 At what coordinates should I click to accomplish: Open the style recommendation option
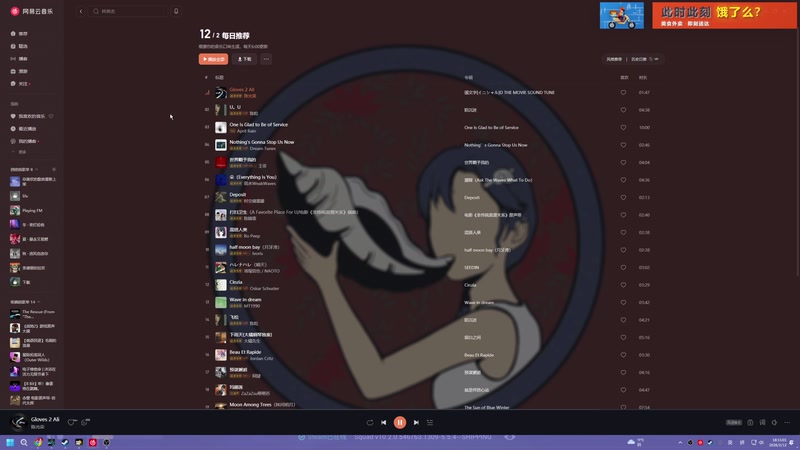(x=614, y=59)
